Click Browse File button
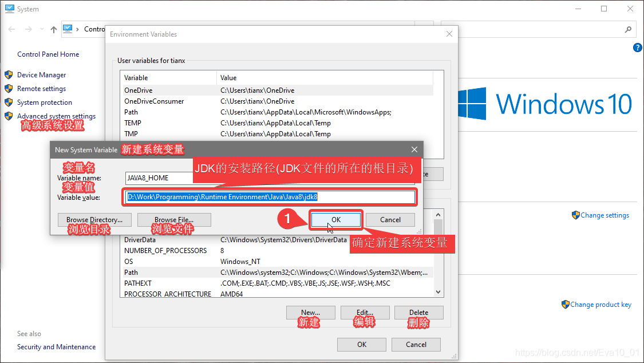Viewport: 644px width, 363px height. [174, 220]
